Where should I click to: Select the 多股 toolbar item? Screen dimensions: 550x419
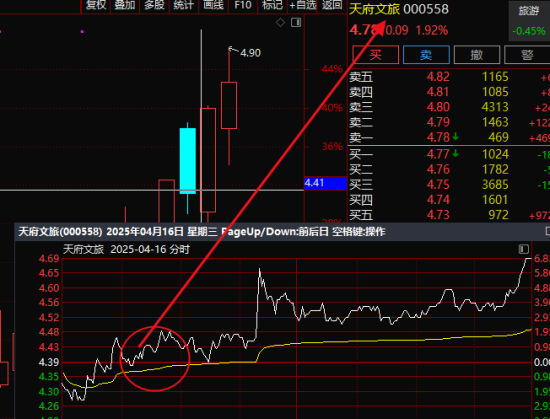(154, 5)
